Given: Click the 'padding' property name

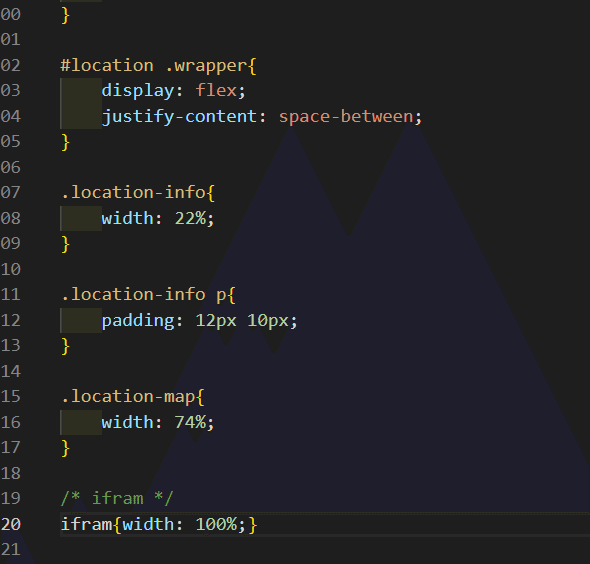Looking at the screenshot, I should click(x=138, y=321).
